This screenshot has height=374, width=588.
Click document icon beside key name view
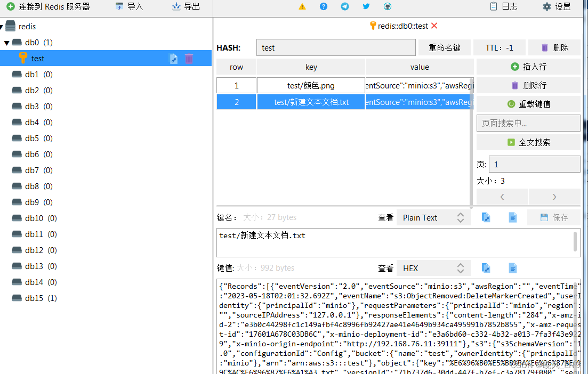513,217
